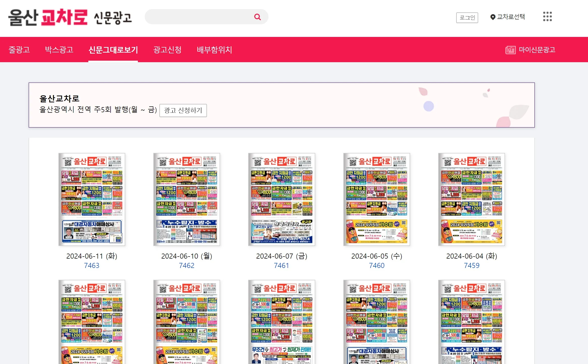Image resolution: width=588 pixels, height=364 pixels.
Task: Click issue number link 7463
Action: coord(92,265)
